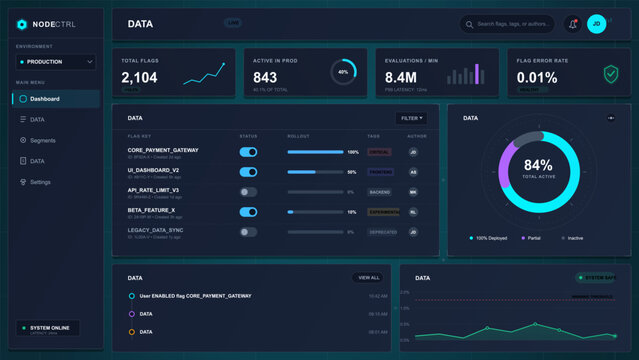Click the purple segment of donut chart
The width and height of the screenshot is (639, 360).
(x=505, y=165)
